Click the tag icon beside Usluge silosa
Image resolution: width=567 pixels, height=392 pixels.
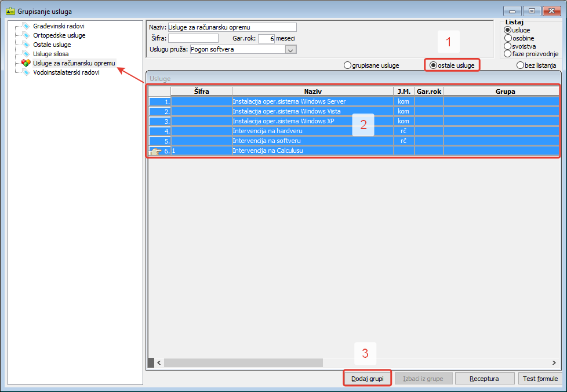(x=26, y=54)
